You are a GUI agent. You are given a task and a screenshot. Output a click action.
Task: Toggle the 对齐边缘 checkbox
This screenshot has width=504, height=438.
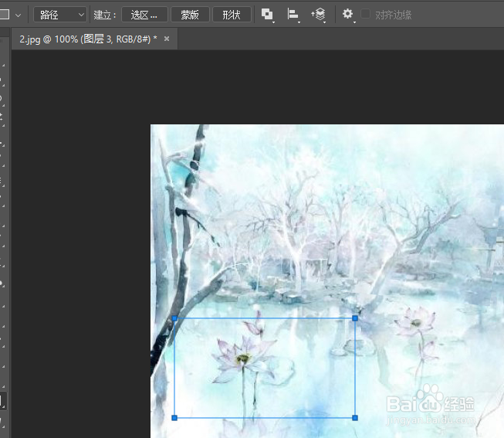[366, 14]
